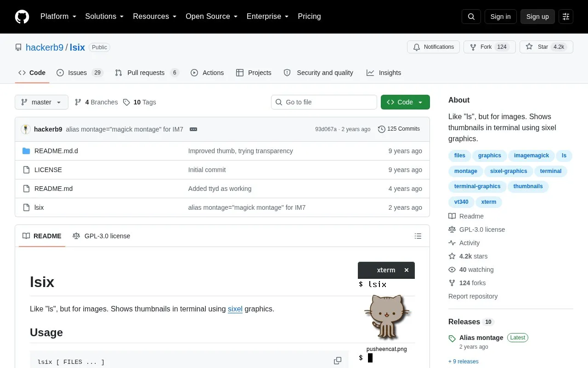Star the lsix repository

pos(546,47)
